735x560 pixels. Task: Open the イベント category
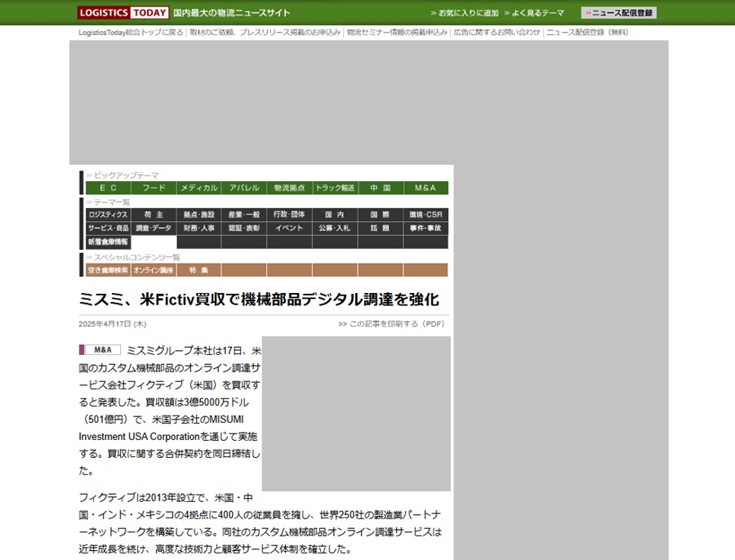[x=290, y=229]
